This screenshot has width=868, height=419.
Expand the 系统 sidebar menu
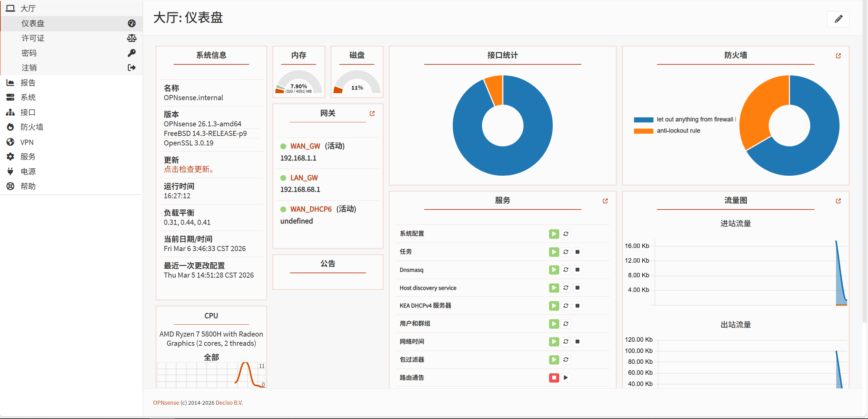(x=28, y=97)
